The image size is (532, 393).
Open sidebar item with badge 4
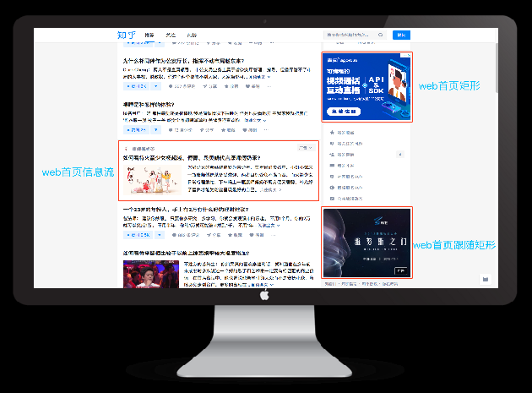coord(366,155)
